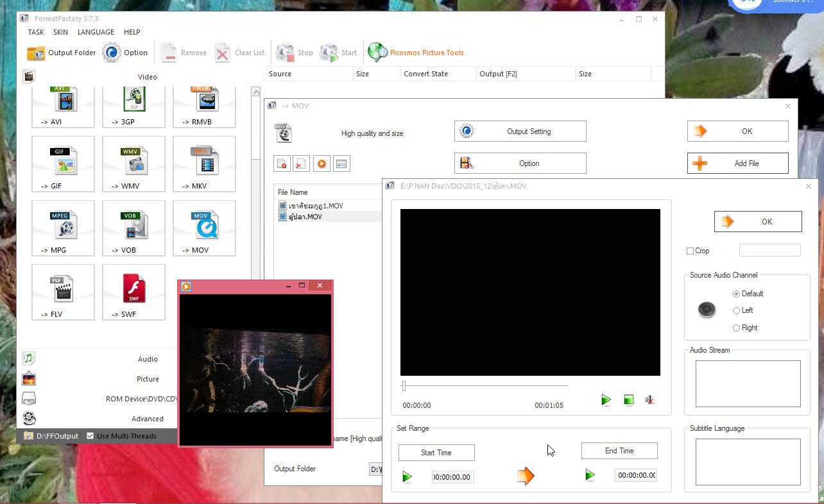
Task: Select the Default audio channel radio
Action: (736, 294)
